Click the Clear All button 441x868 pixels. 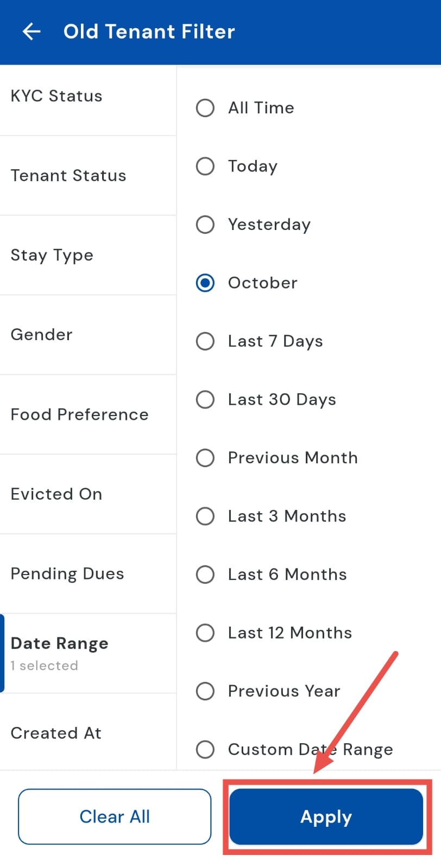115,816
